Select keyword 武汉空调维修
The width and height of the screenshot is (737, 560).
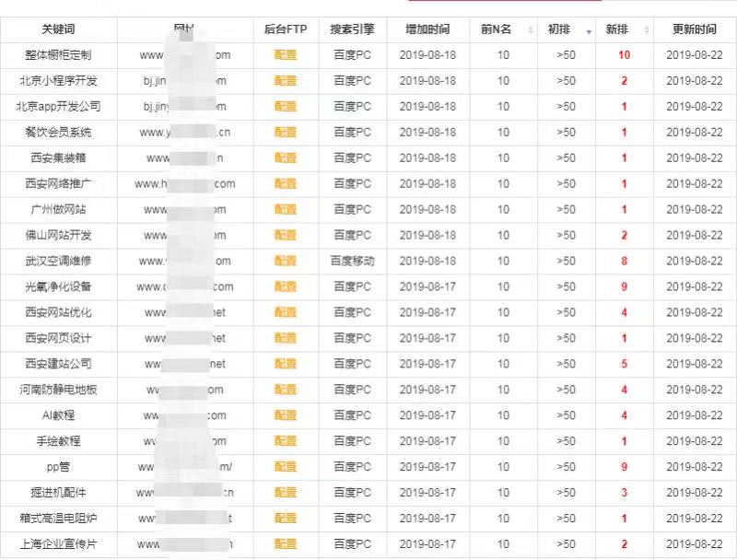[x=58, y=261]
